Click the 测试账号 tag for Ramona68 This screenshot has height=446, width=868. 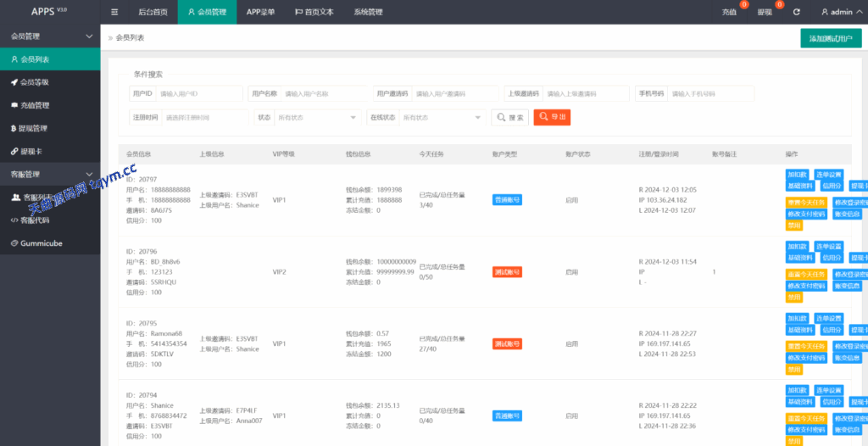[x=507, y=344]
